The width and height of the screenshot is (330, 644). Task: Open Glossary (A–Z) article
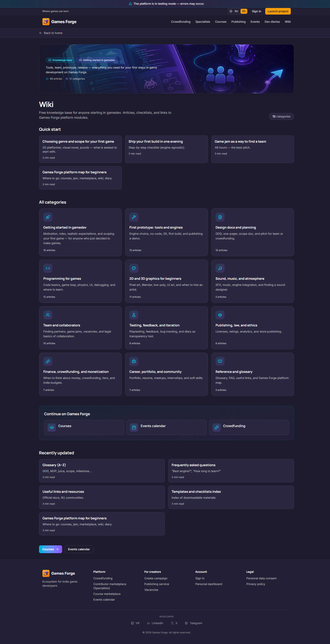click(x=102, y=471)
